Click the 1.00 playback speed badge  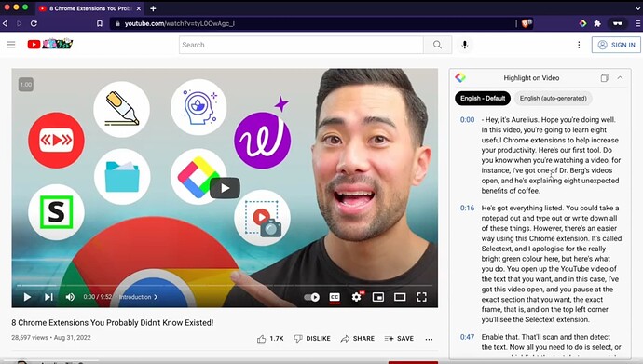[26, 85]
